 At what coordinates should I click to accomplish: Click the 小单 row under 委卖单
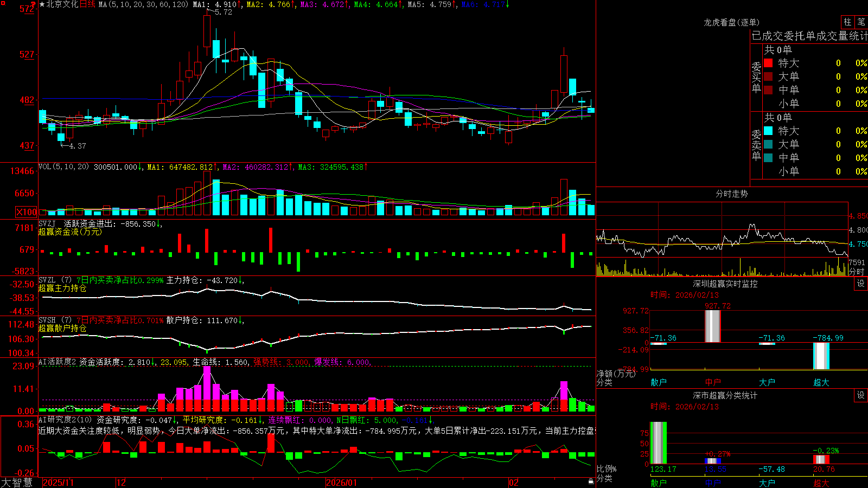point(815,171)
